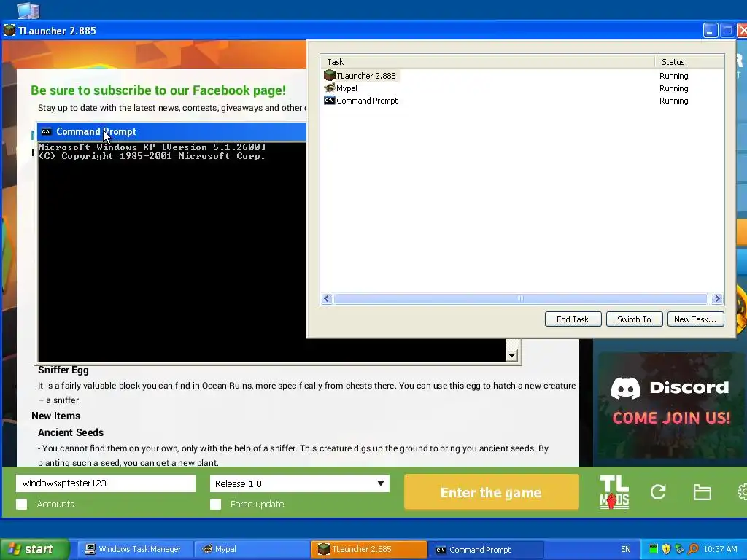The height and width of the screenshot is (560, 747).
Task: Click the Mypal task icon in list
Action: point(329,88)
